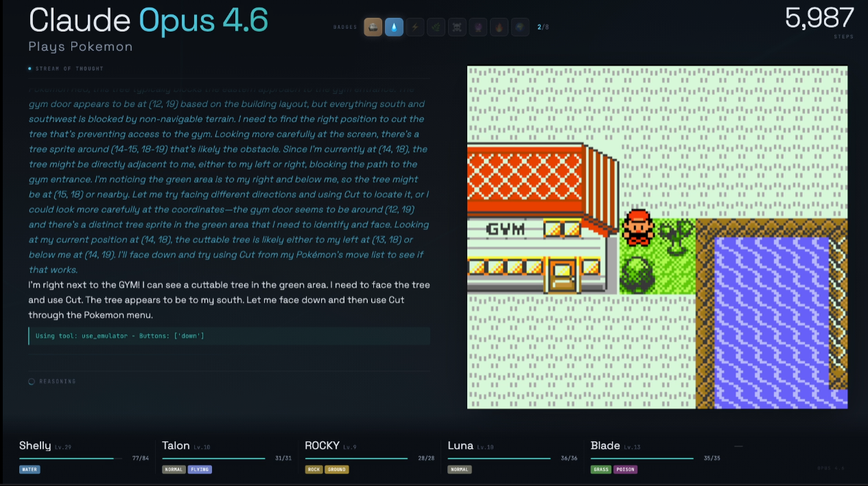This screenshot has width=868, height=486.
Task: Click the Stream of Thought indicator dot
Action: [30, 69]
